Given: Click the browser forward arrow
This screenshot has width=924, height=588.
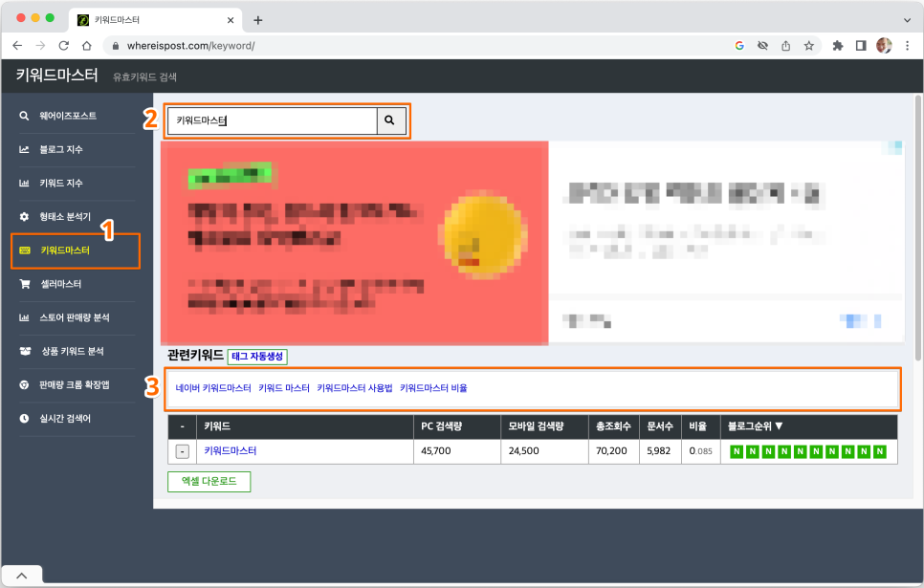Looking at the screenshot, I should click(x=40, y=45).
